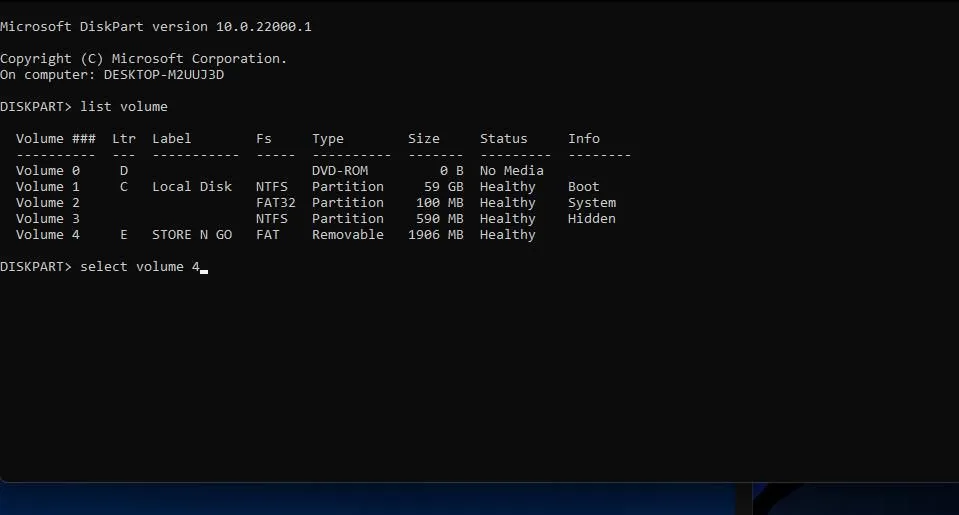Click the 'Volume 3' row label

tap(48, 218)
